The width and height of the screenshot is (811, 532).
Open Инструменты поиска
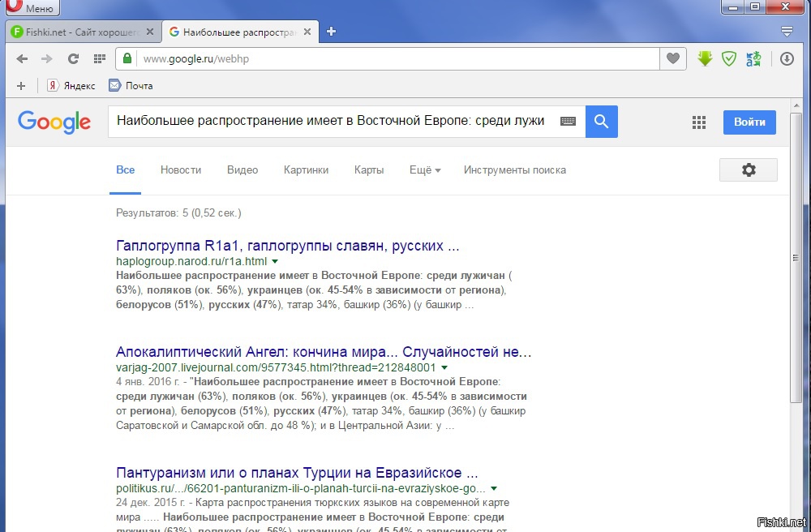(x=515, y=170)
